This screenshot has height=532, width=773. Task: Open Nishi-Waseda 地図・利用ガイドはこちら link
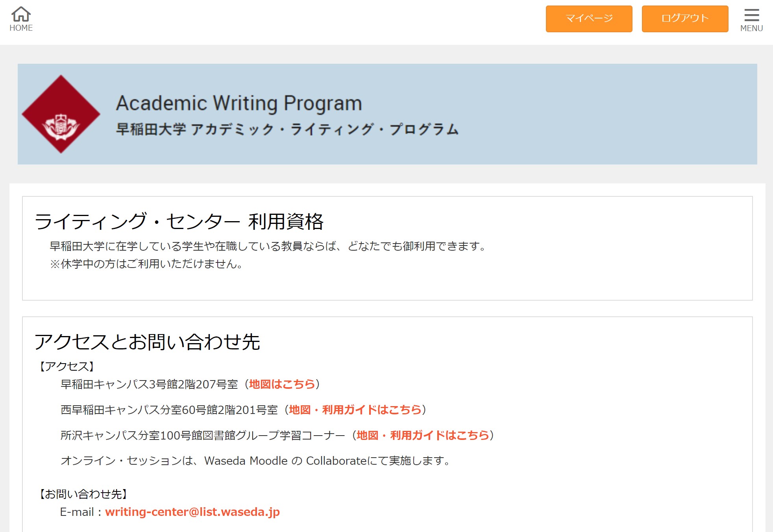point(355,410)
